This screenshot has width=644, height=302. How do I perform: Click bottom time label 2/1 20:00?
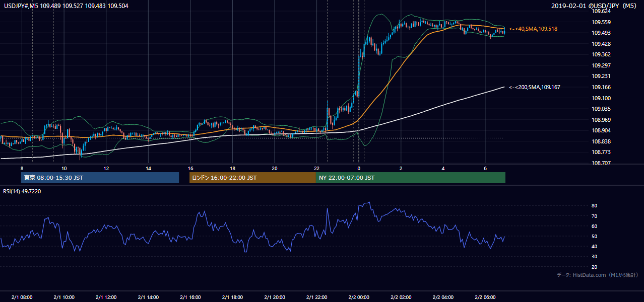(274, 297)
